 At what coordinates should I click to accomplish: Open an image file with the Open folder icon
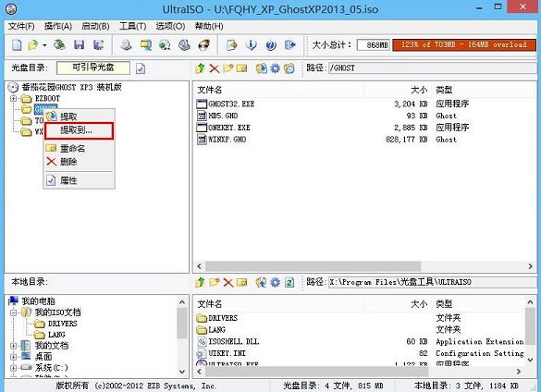click(x=32, y=45)
